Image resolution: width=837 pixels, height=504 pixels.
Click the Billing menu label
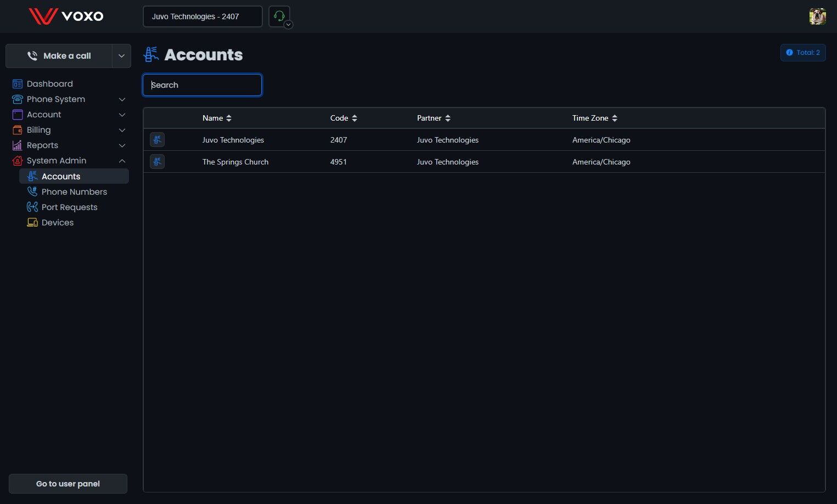pyautogui.click(x=39, y=130)
